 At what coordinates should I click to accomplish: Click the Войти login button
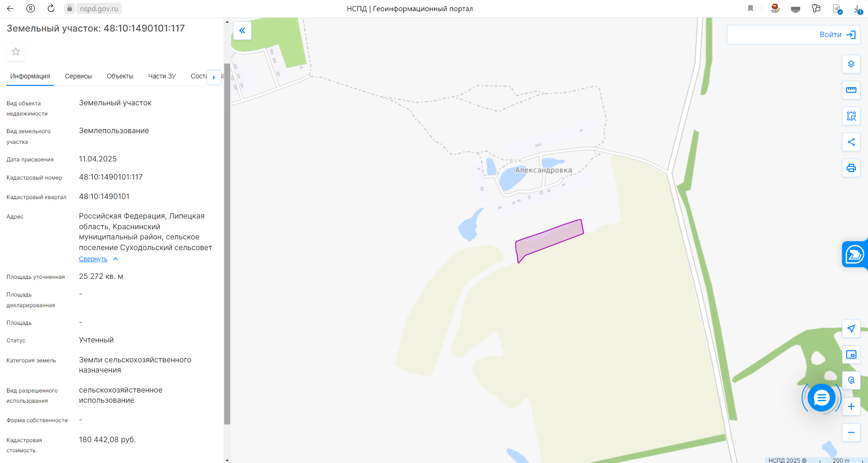click(x=793, y=35)
